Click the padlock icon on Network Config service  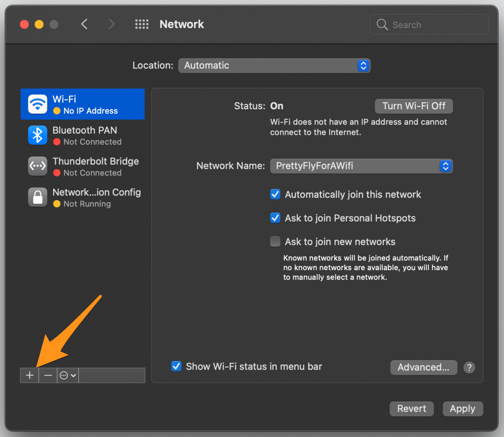37,197
